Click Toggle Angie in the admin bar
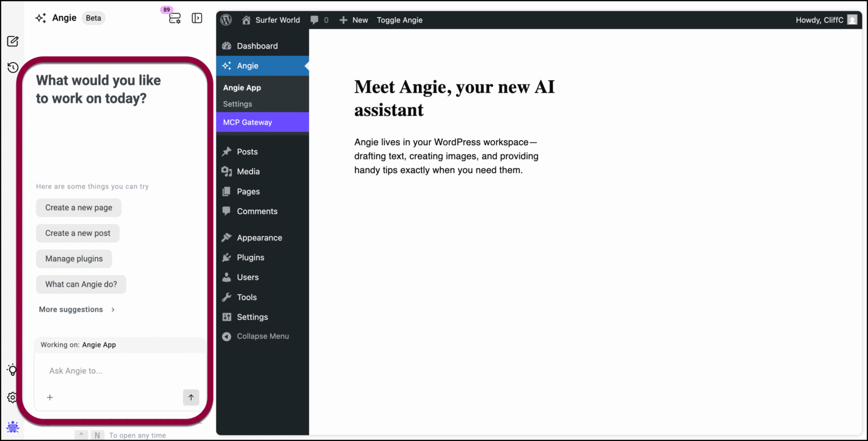 click(400, 20)
